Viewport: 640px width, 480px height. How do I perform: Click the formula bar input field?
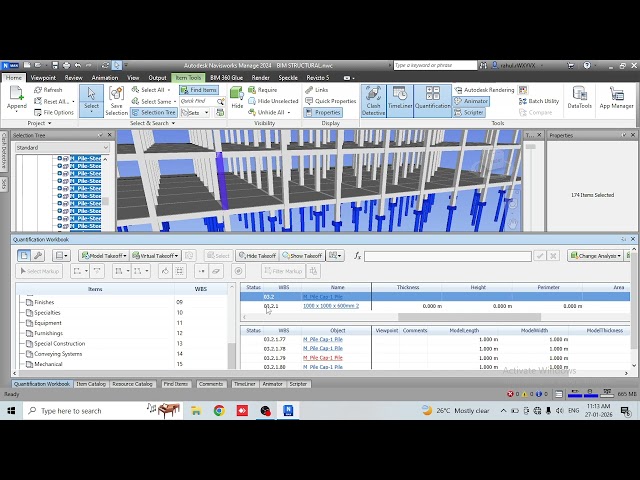448,256
